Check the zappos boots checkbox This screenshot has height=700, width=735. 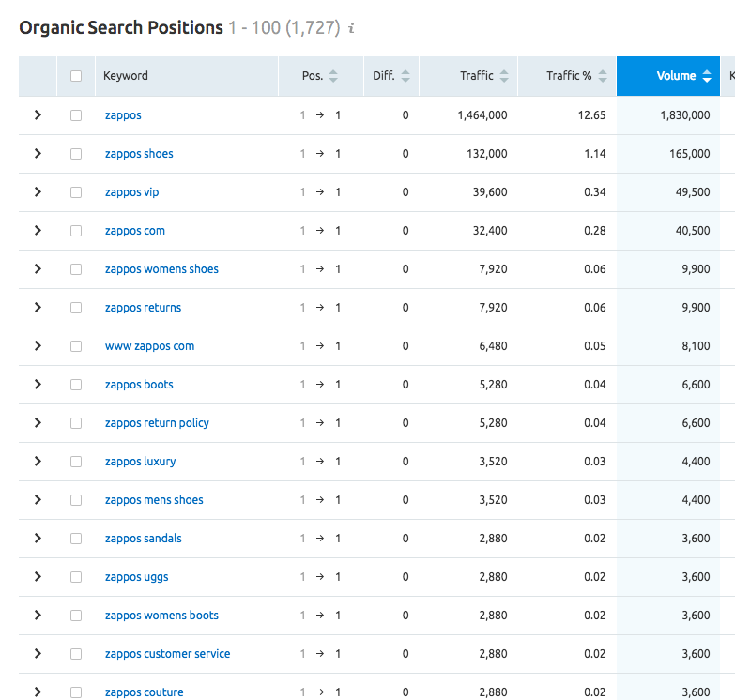click(76, 384)
